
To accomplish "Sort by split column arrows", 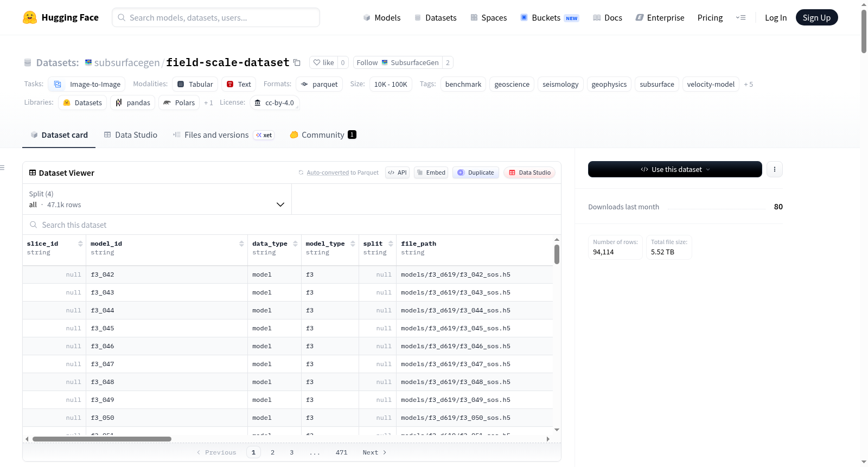I will tap(391, 244).
